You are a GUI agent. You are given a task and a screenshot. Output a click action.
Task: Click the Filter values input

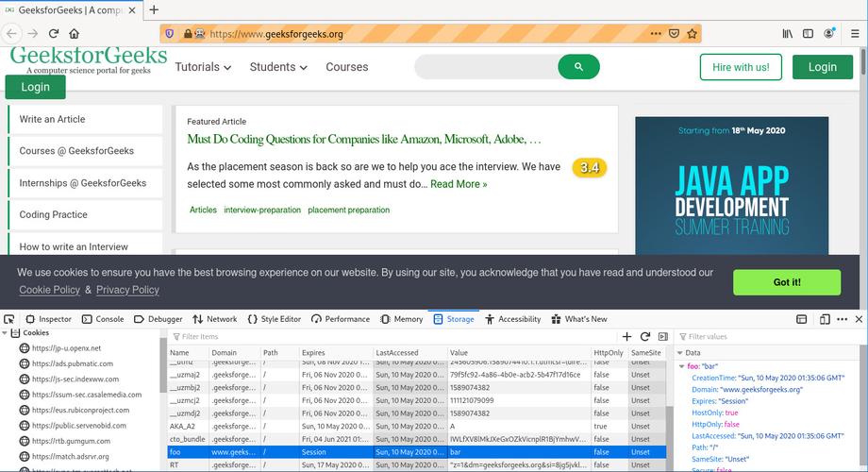click(x=770, y=336)
